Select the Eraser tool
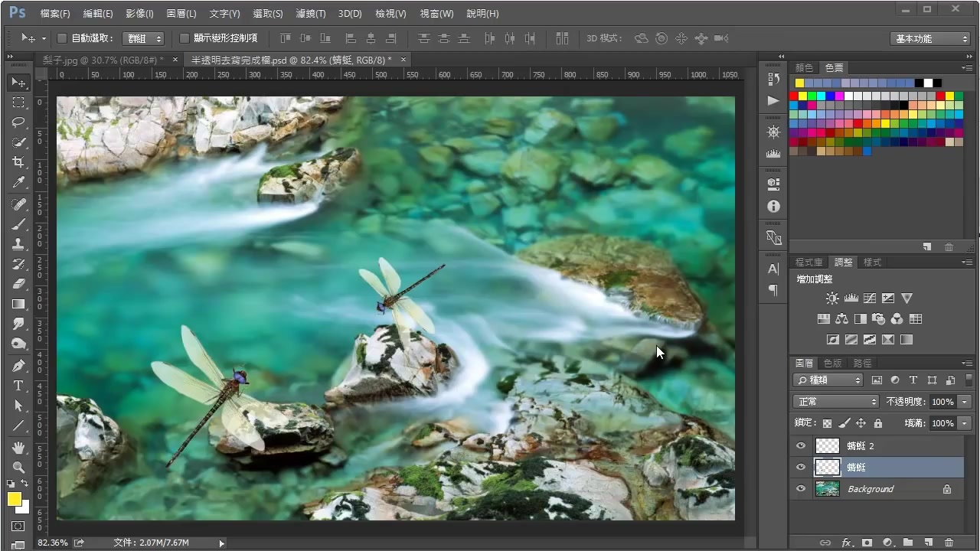This screenshot has height=551, width=980. click(x=19, y=284)
